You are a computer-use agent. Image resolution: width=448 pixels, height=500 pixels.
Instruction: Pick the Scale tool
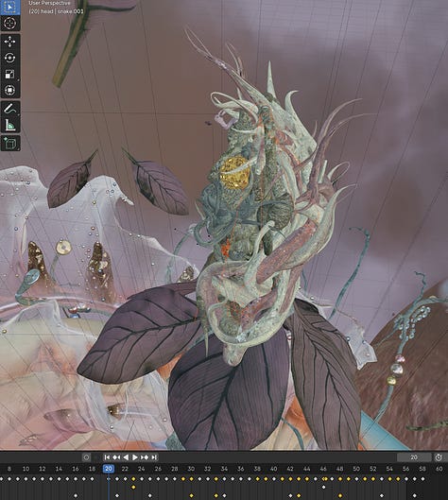[9, 75]
